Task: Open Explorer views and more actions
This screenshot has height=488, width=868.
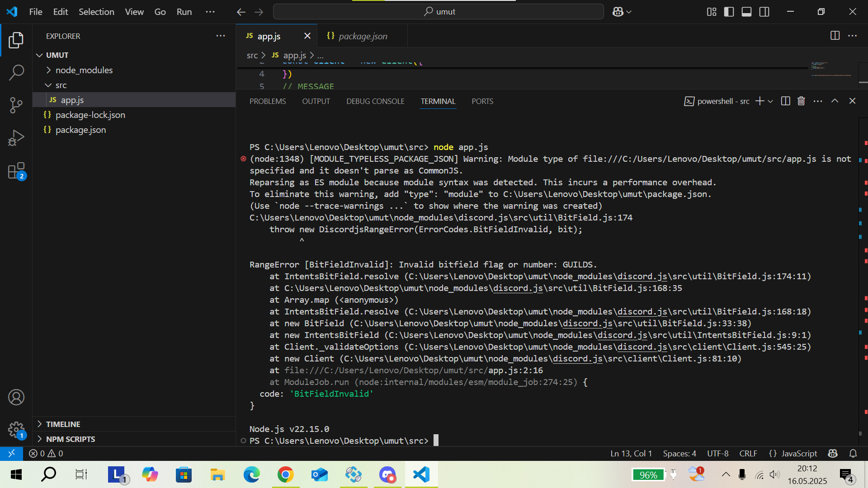Action: 221,36
